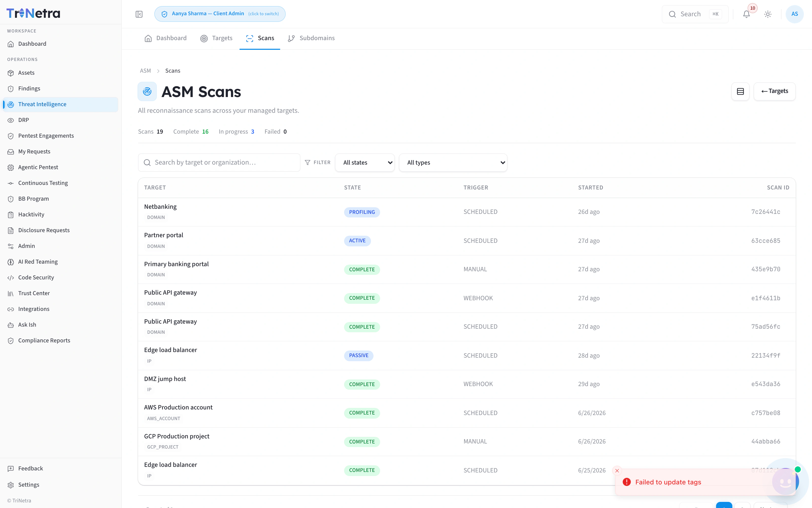
Task: Click the Targets back button
Action: click(x=774, y=91)
